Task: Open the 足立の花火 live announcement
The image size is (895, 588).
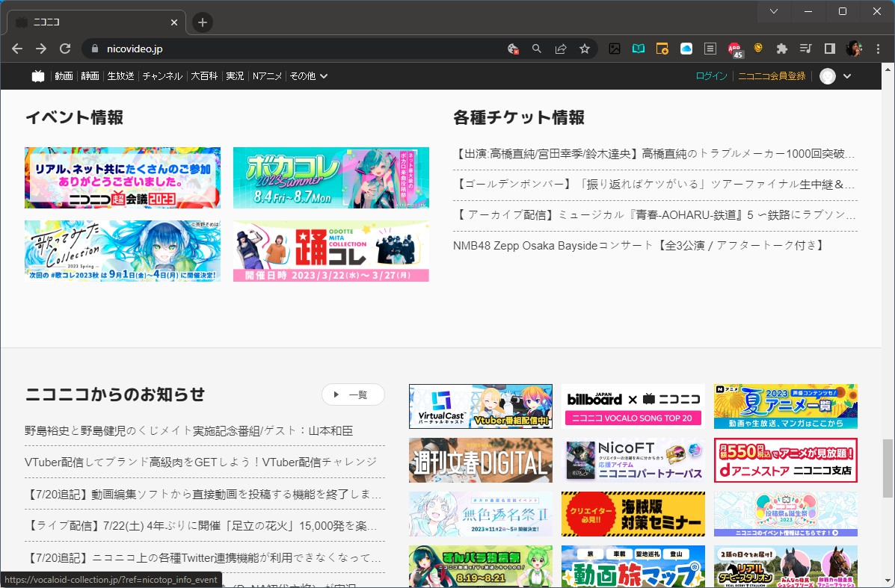Action: [201, 526]
